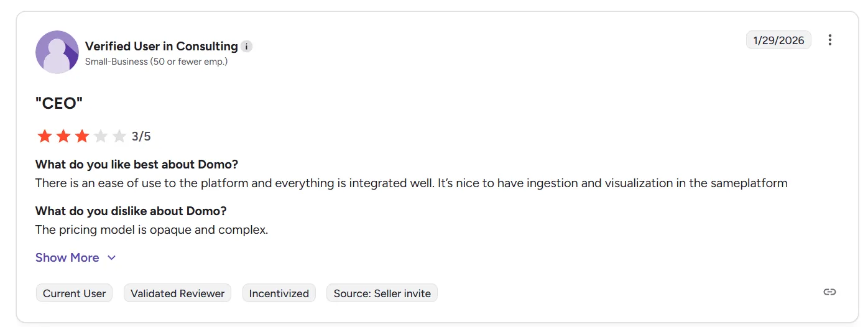Click the fourth gray rating star
868x327 pixels.
[x=101, y=136]
